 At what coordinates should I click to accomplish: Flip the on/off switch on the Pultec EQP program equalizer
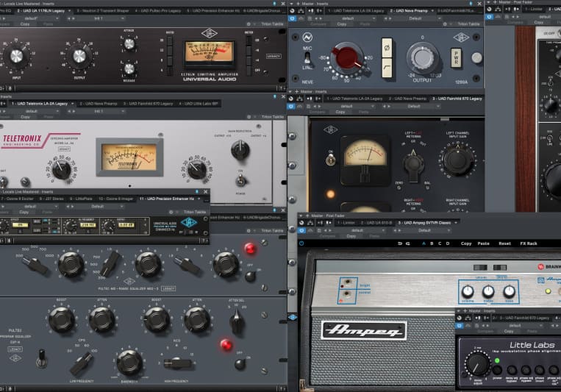tap(240, 365)
